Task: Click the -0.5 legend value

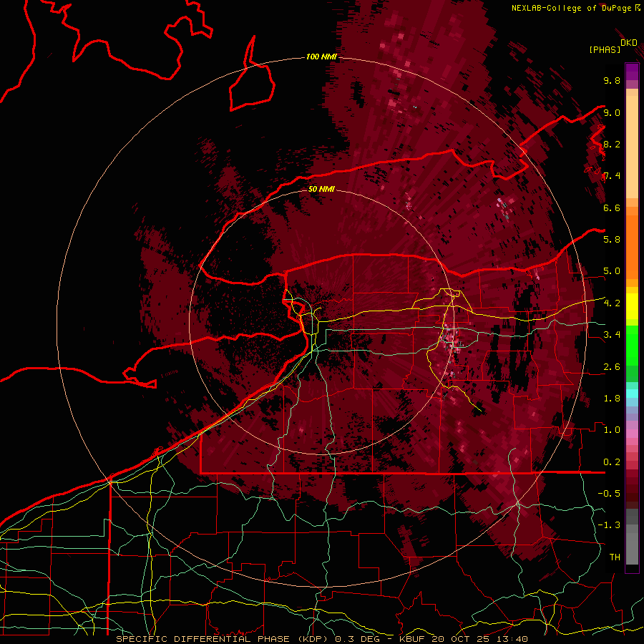Action: tap(609, 494)
